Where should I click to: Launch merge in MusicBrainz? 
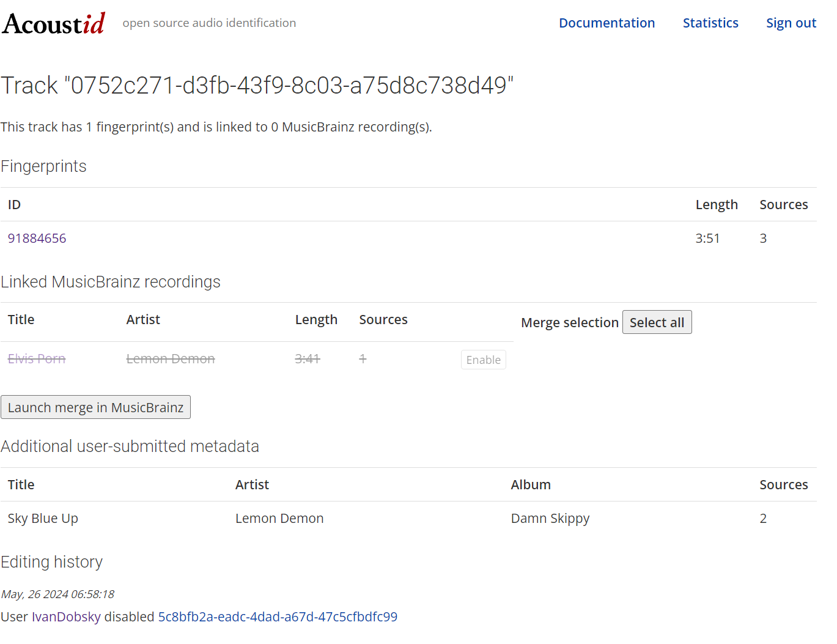pos(95,407)
